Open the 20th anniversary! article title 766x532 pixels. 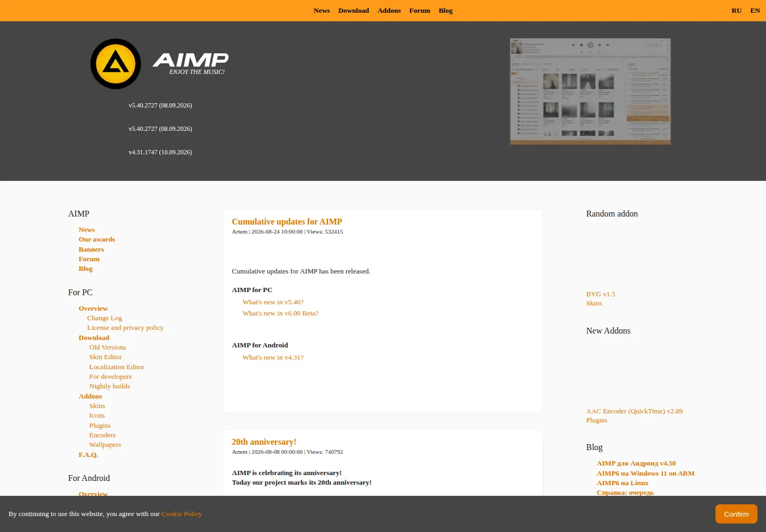click(x=264, y=442)
